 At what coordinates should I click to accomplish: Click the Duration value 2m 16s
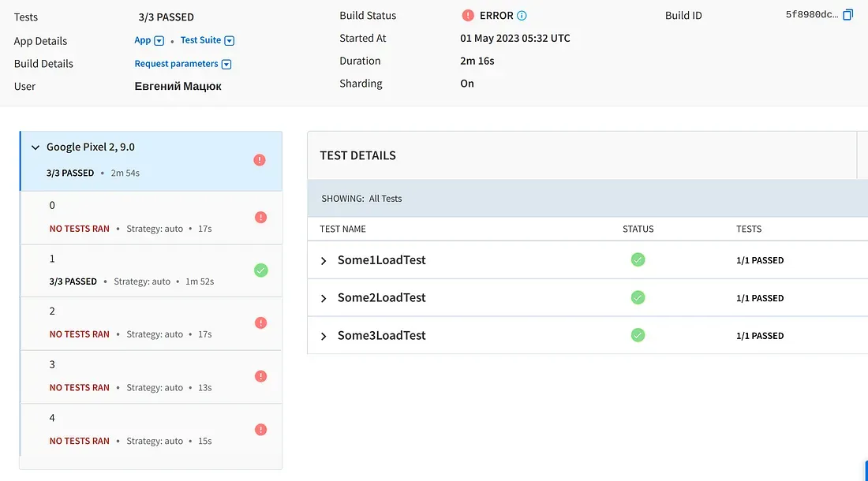pos(477,61)
